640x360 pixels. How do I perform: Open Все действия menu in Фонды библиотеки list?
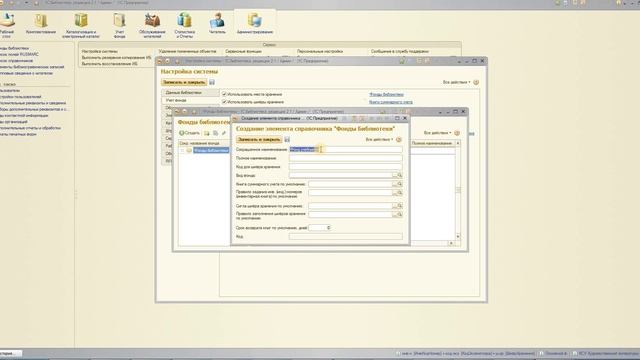coord(437,133)
